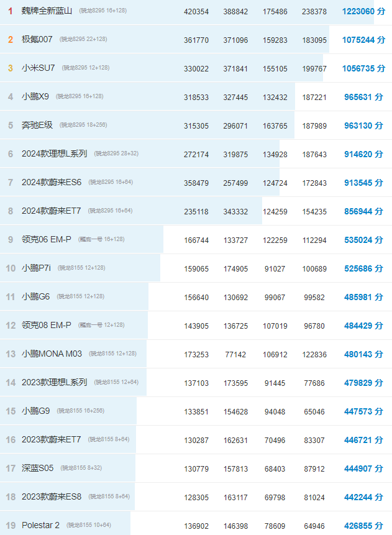
Task: Select the 领克06 EM-P row name
Action: coord(47,239)
